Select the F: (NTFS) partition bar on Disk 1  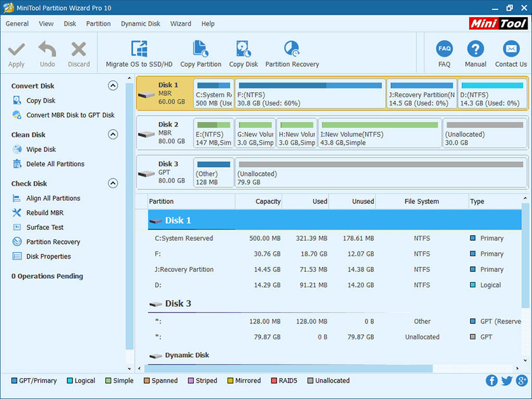[310, 94]
